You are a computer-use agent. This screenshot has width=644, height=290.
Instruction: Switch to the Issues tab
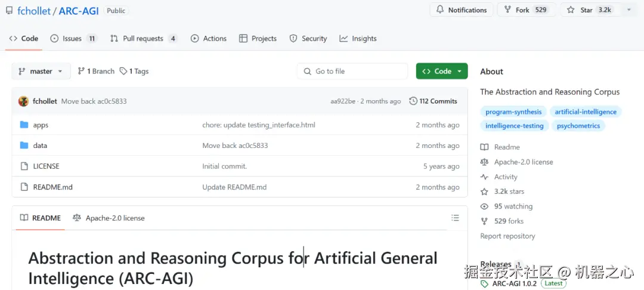tap(73, 39)
